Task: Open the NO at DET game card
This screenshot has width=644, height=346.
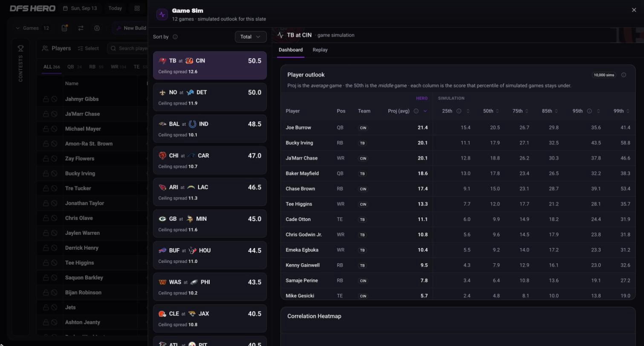Action: click(x=210, y=97)
